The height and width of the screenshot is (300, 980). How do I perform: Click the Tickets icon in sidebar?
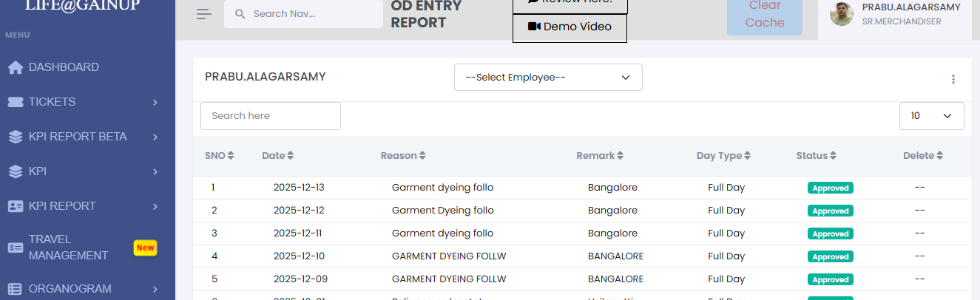point(16,102)
